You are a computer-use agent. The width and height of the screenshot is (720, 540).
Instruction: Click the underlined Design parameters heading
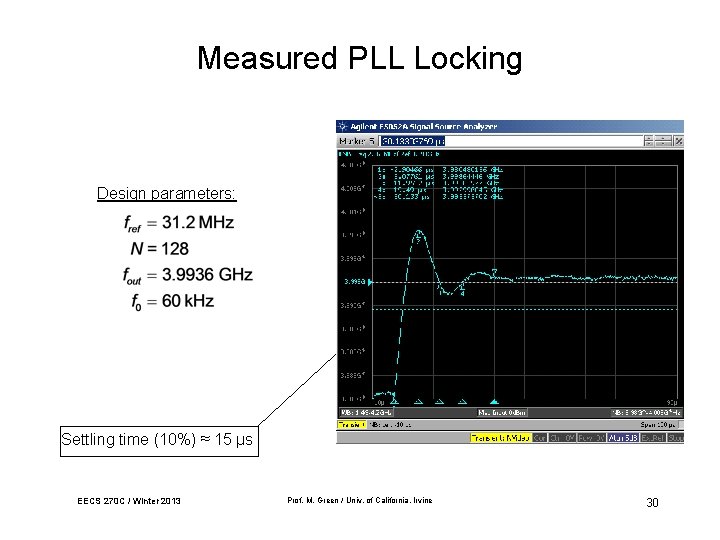point(166,193)
